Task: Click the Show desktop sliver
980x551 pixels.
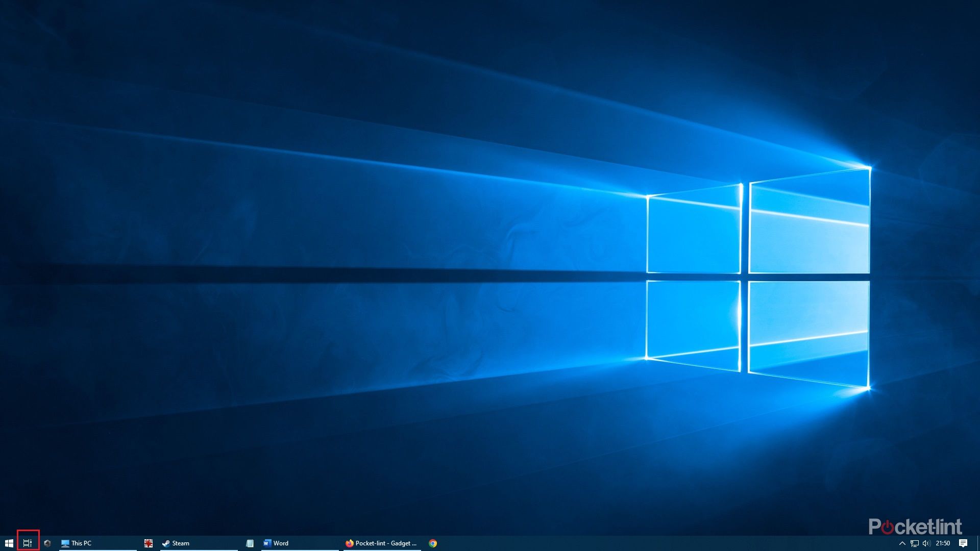Action: (978, 543)
